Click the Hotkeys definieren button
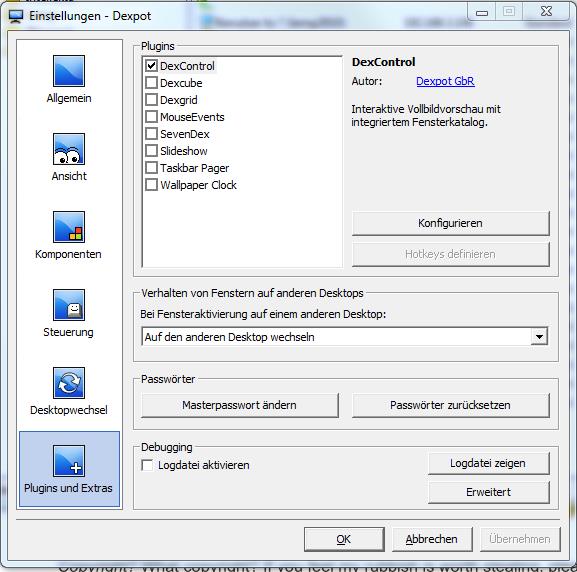 point(450,254)
